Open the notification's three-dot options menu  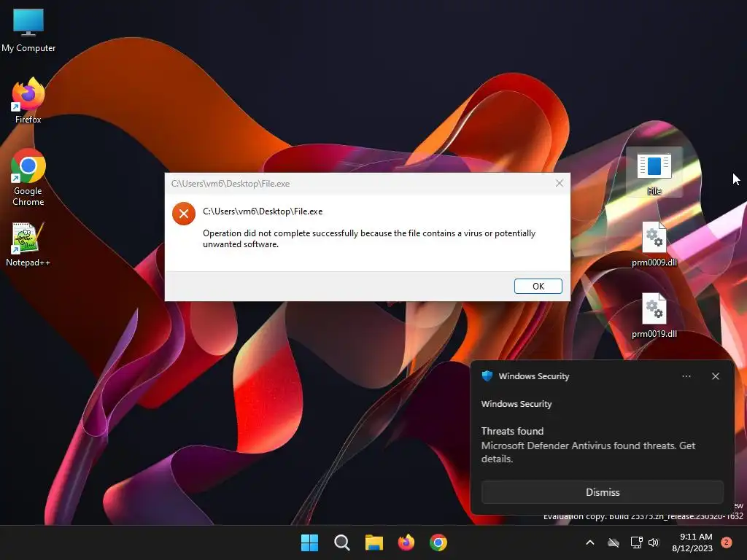tap(686, 376)
